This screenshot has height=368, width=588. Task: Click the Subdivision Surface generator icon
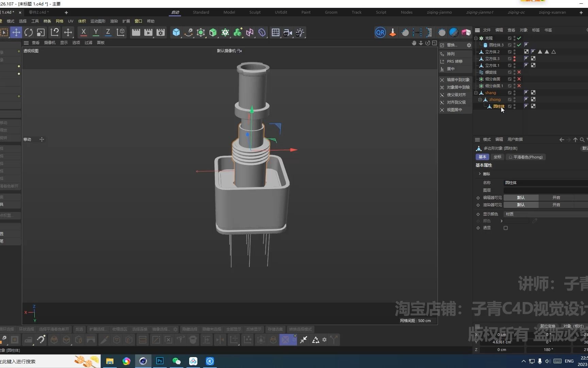201,32
